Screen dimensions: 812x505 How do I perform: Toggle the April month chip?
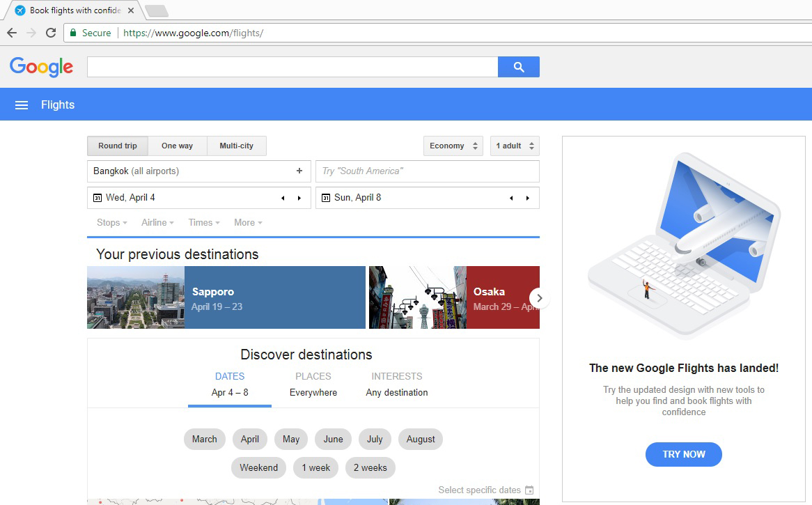point(249,440)
